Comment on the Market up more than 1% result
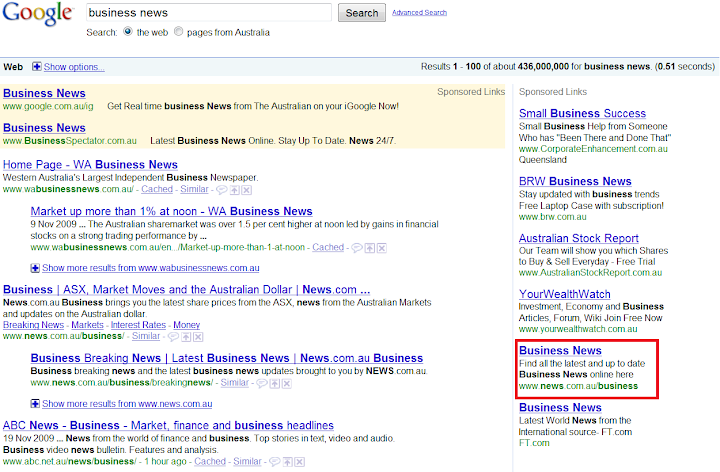The image size is (720, 472). (357, 248)
